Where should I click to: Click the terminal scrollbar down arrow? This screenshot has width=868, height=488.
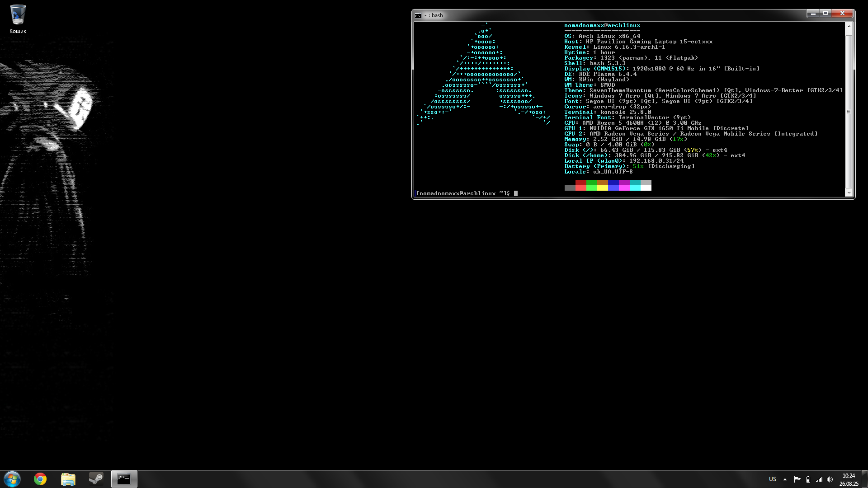click(849, 193)
